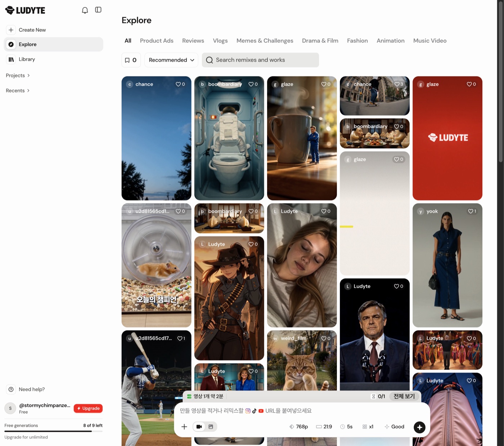This screenshot has height=446, width=504.
Task: Click the Create New plus icon
Action: [11, 30]
